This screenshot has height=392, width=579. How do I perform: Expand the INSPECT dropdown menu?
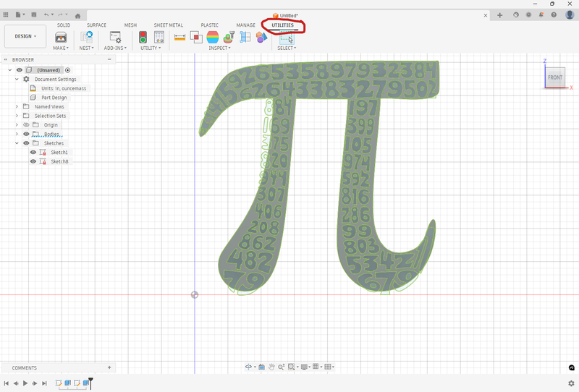[219, 48]
